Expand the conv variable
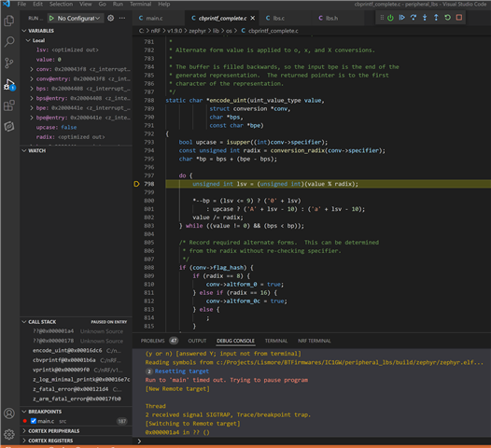 click(32, 69)
